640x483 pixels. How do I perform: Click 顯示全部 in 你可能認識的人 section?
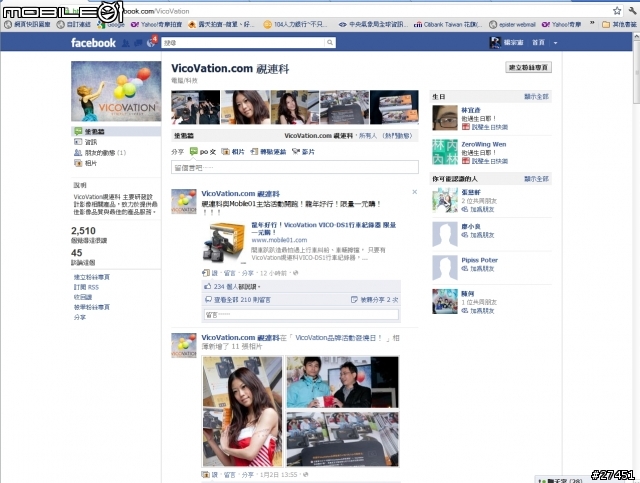tap(536, 179)
